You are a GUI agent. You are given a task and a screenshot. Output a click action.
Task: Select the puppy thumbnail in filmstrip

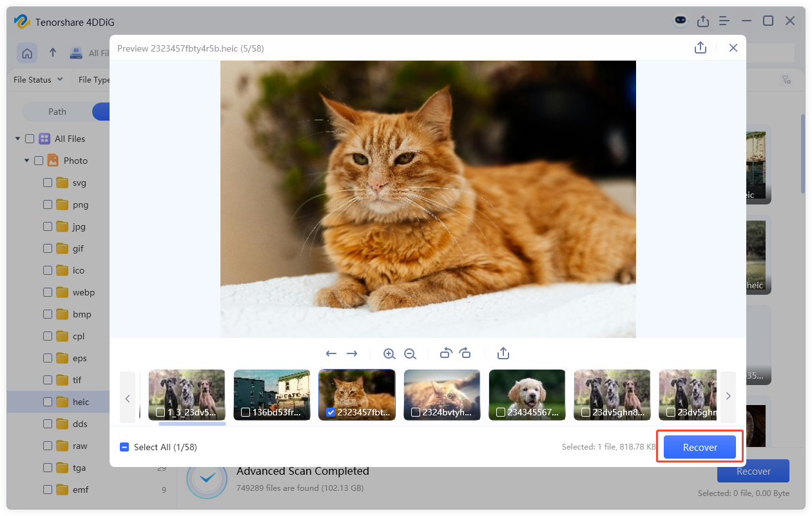pos(527,390)
